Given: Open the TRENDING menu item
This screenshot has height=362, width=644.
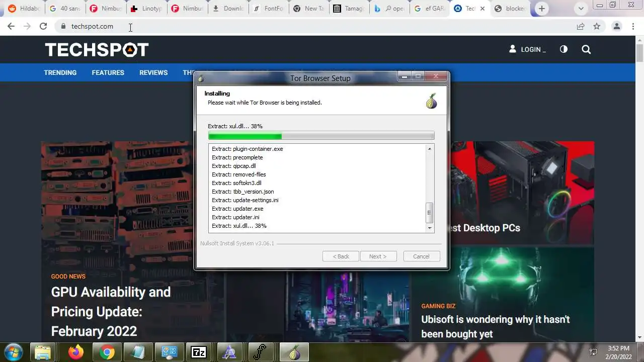Looking at the screenshot, I should [60, 72].
